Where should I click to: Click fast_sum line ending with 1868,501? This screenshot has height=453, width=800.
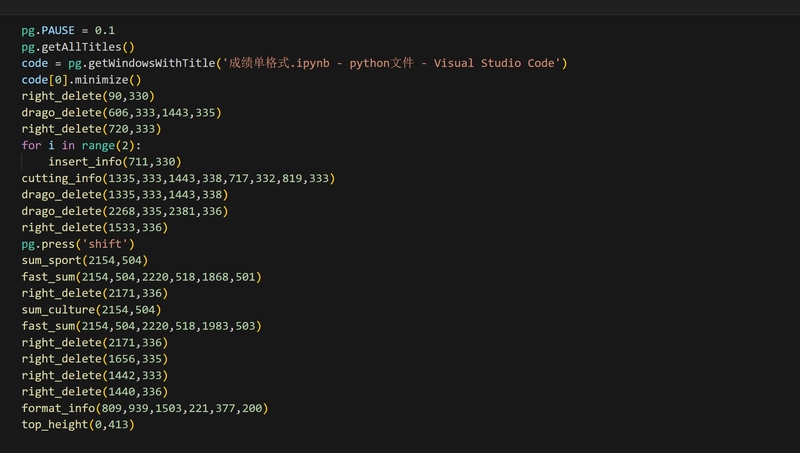point(141,276)
